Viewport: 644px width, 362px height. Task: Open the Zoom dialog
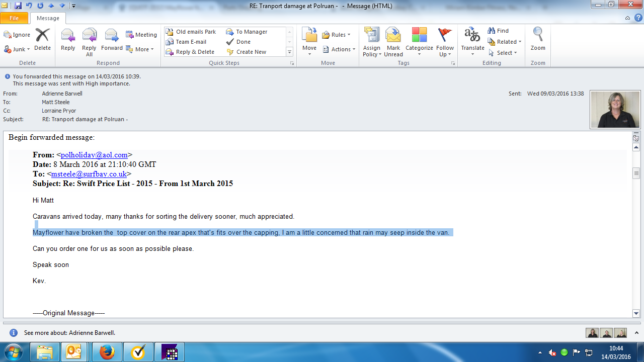pos(538,40)
